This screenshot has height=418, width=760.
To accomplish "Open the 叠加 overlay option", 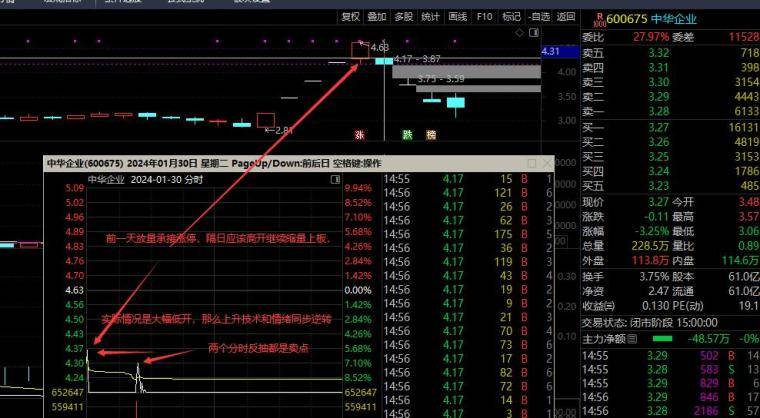I will click(x=377, y=16).
